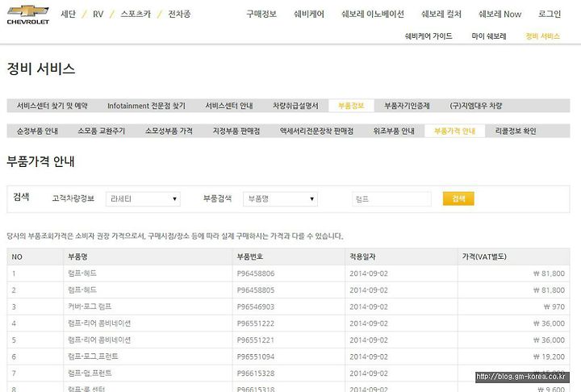Screen dimensions: 581x392
Task: Select the 부품정보 tab
Action: 351,106
